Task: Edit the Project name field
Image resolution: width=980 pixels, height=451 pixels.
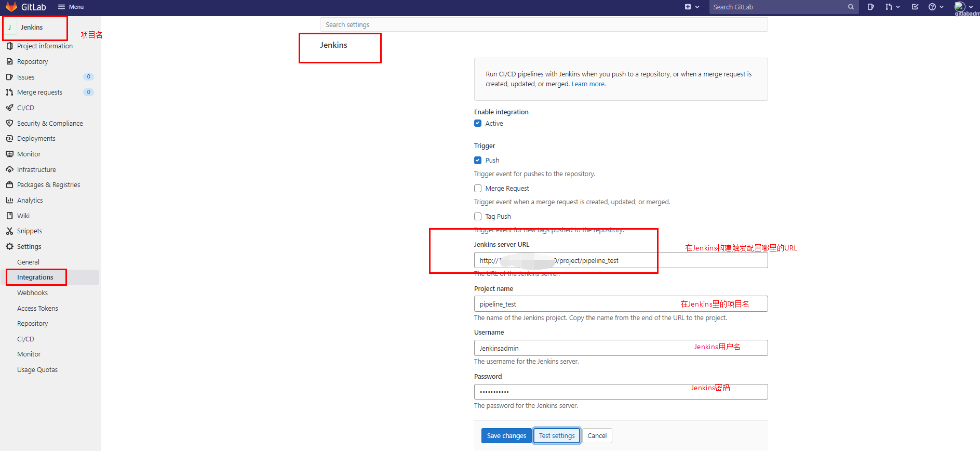Action: coord(621,304)
